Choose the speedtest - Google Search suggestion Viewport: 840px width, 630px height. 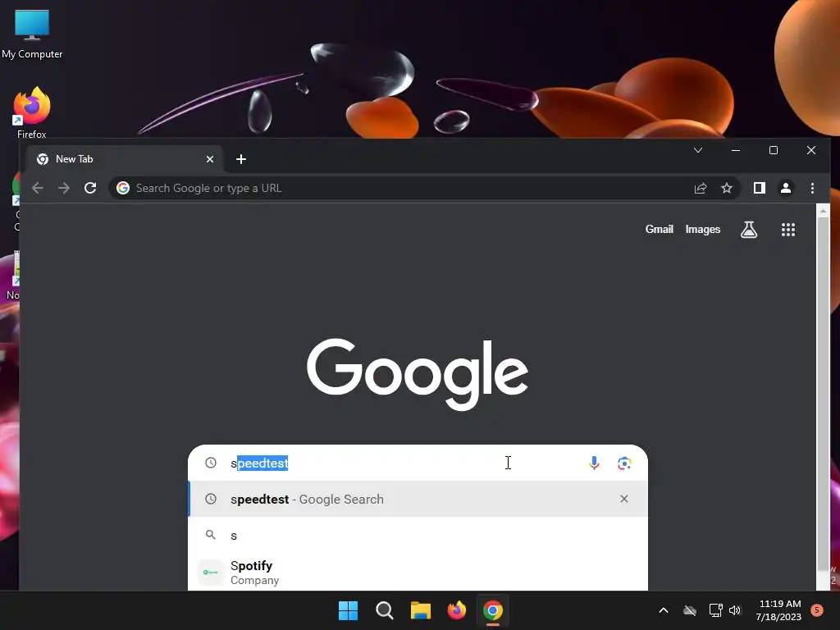(418, 499)
